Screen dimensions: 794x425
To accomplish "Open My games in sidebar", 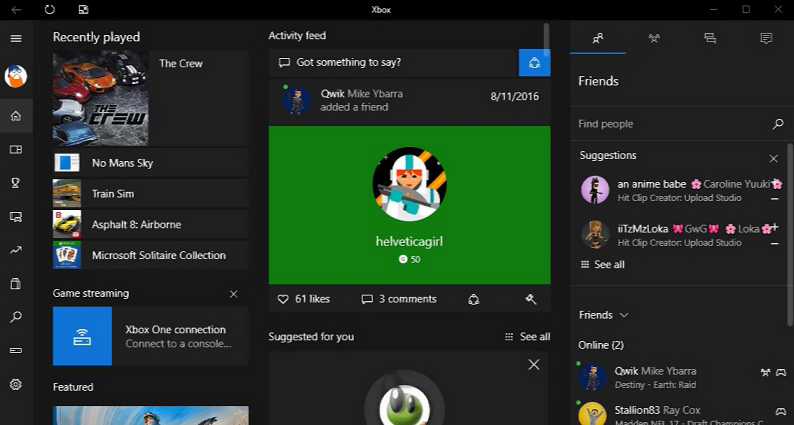I will [16, 149].
